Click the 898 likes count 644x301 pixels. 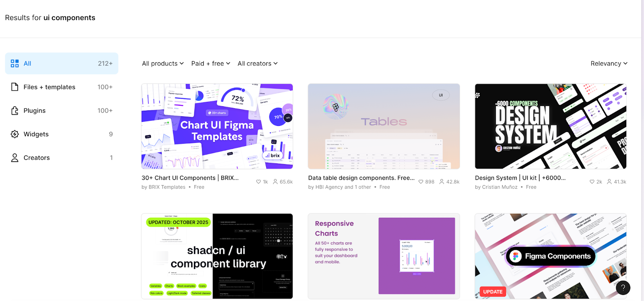click(x=430, y=182)
